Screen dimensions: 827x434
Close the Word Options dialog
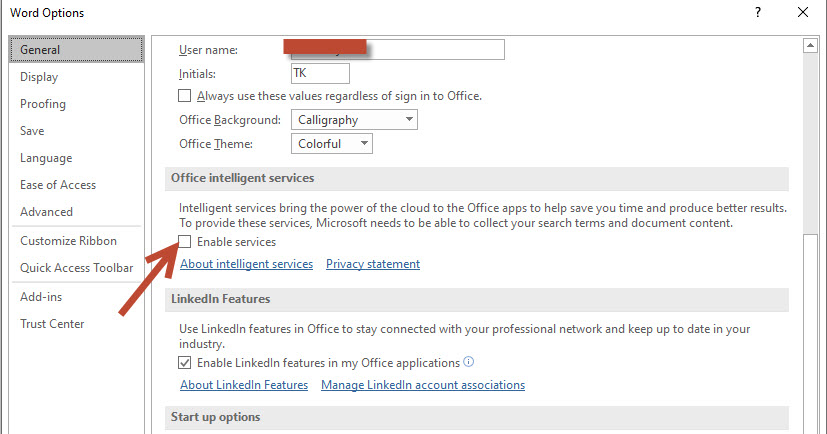pyautogui.click(x=803, y=13)
